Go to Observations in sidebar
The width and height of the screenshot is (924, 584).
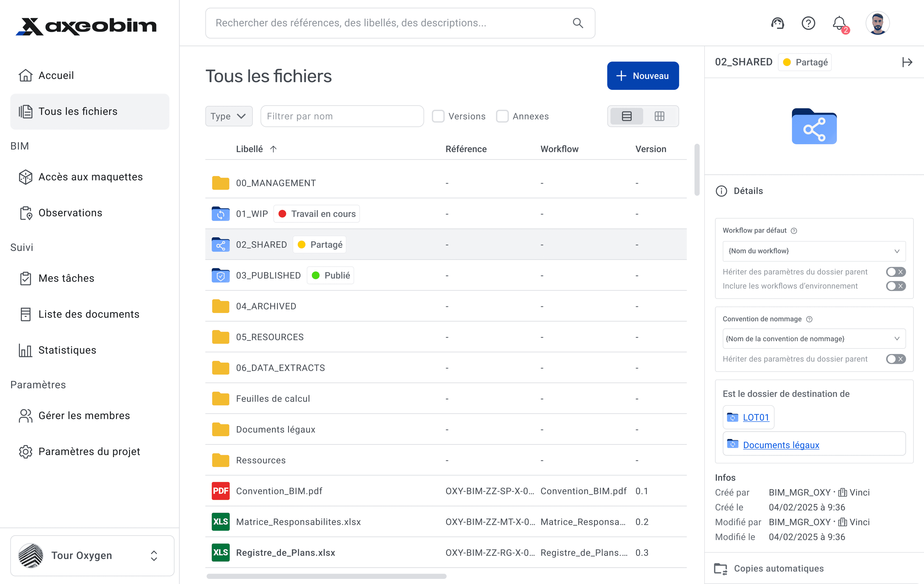[70, 213]
